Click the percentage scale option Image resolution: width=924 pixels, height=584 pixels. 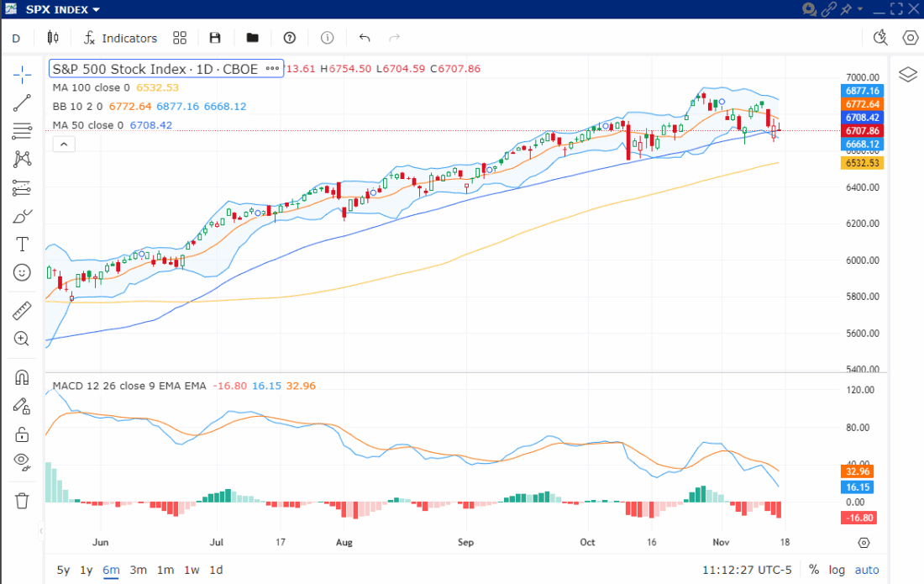pyautogui.click(x=813, y=570)
